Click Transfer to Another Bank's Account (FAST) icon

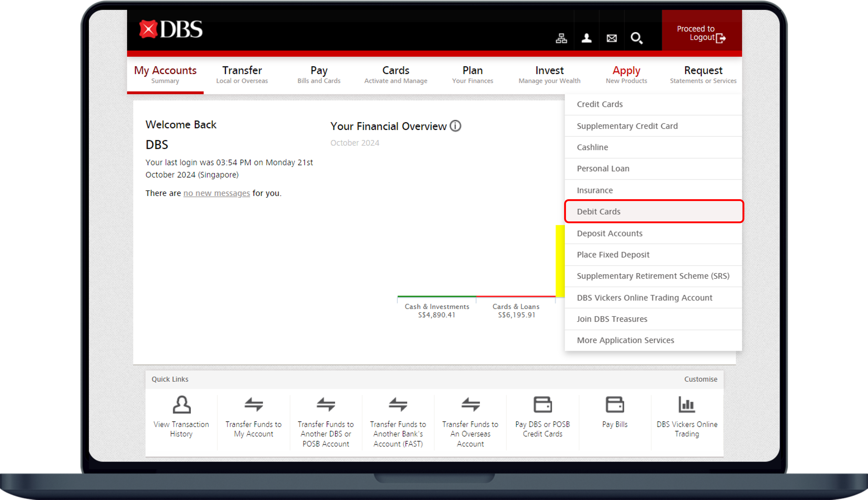point(398,404)
